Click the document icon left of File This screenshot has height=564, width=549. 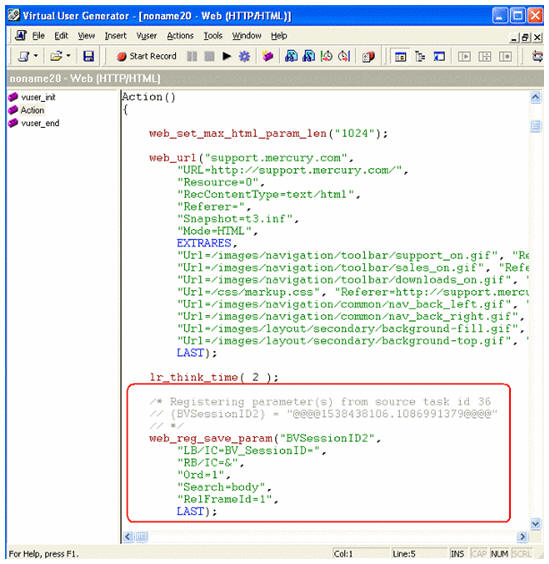click(x=21, y=36)
